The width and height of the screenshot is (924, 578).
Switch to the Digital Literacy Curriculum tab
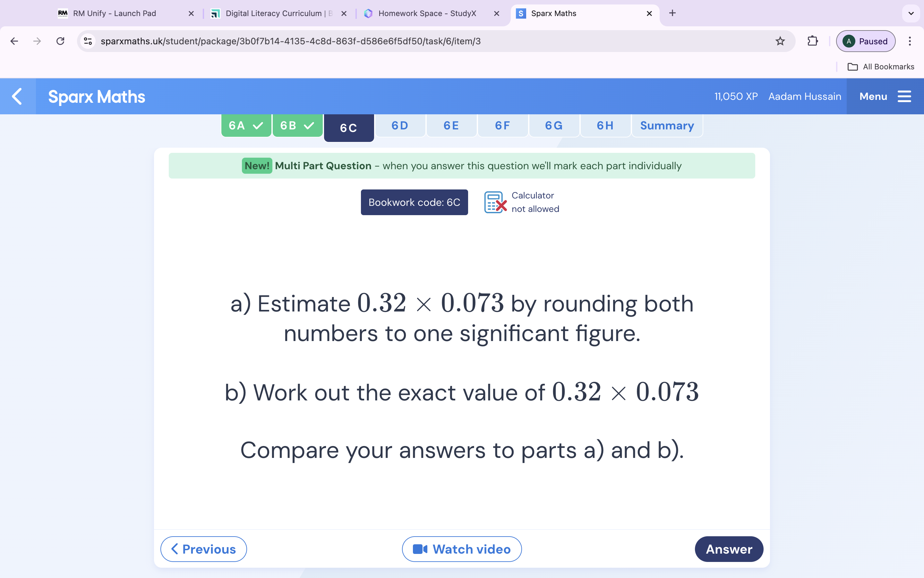(x=279, y=13)
